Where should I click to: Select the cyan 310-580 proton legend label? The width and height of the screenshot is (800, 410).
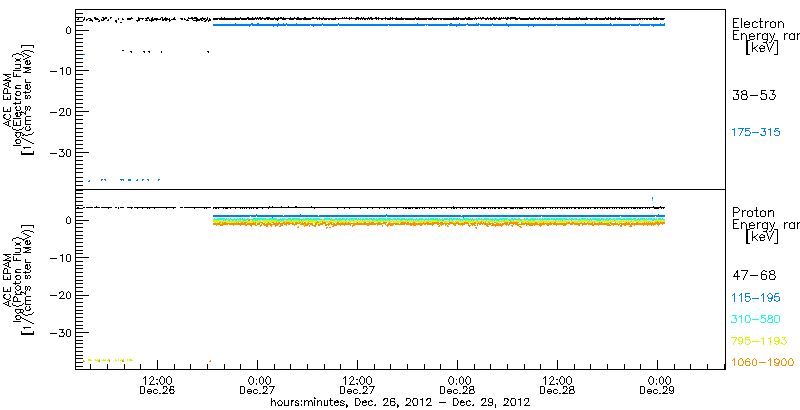click(x=756, y=320)
